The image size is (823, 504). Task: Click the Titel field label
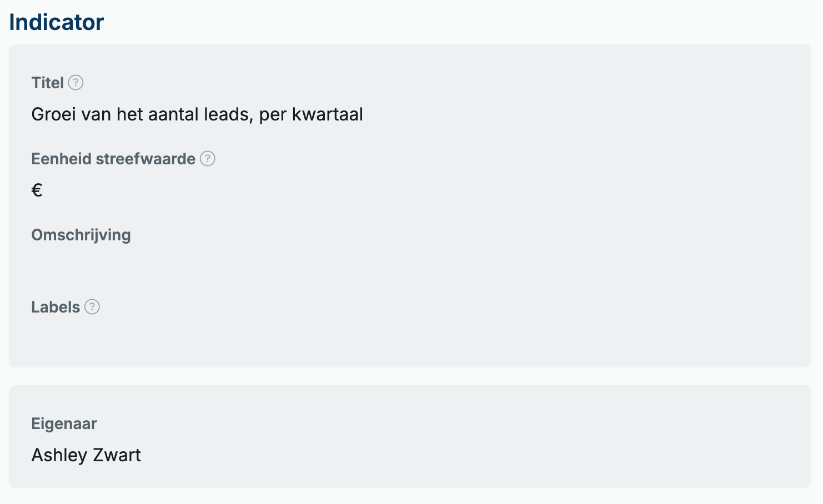point(48,83)
